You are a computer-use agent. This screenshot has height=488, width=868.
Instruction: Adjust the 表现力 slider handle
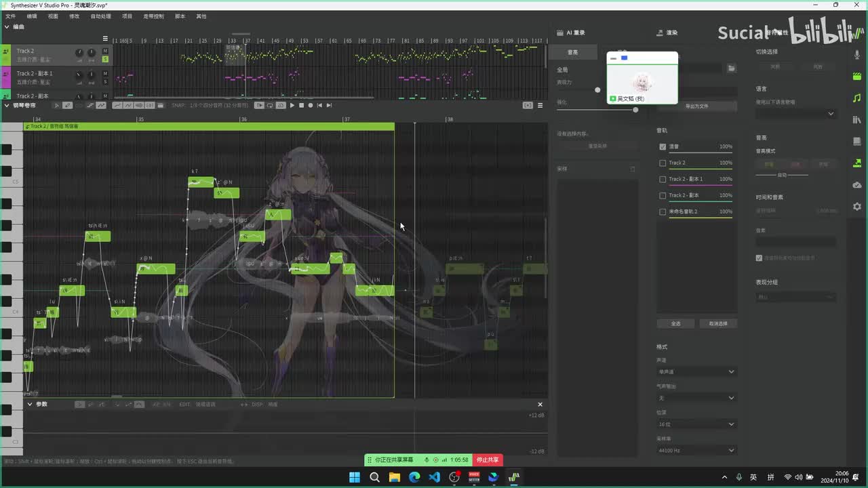597,89
